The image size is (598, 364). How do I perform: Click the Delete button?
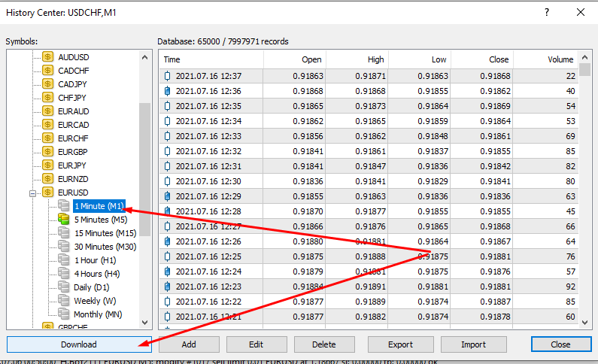[x=324, y=344]
